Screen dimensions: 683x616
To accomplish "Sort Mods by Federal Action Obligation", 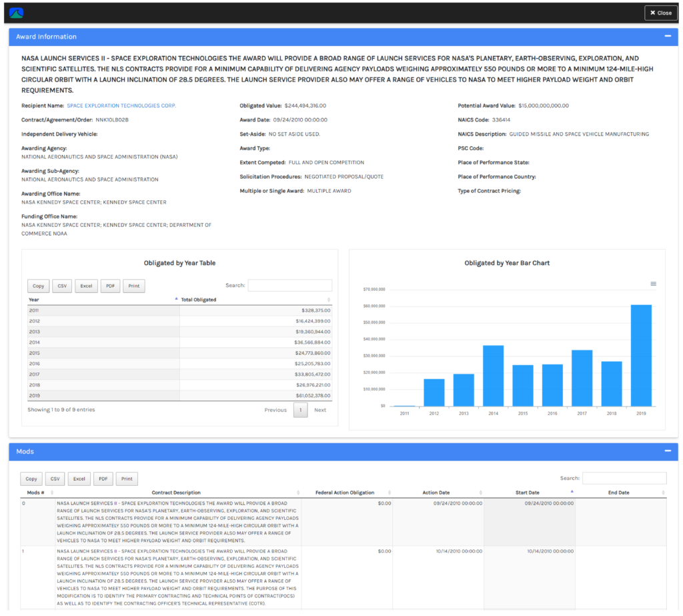I will coord(347,493).
